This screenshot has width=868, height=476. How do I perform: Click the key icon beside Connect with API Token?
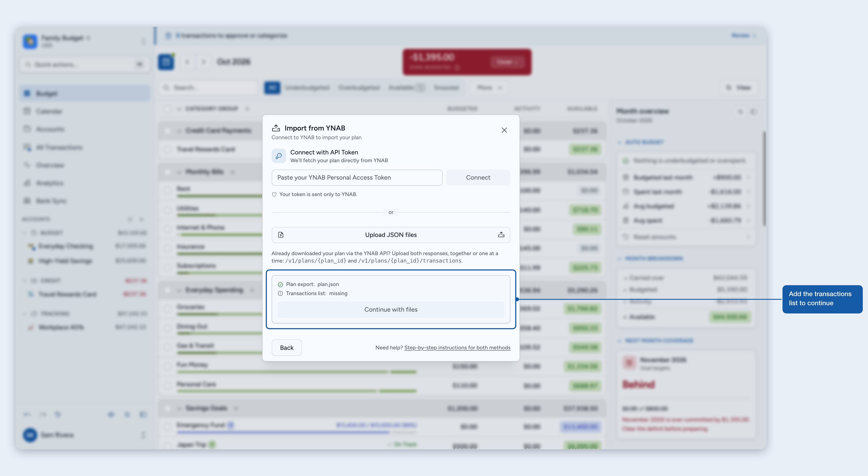click(279, 156)
